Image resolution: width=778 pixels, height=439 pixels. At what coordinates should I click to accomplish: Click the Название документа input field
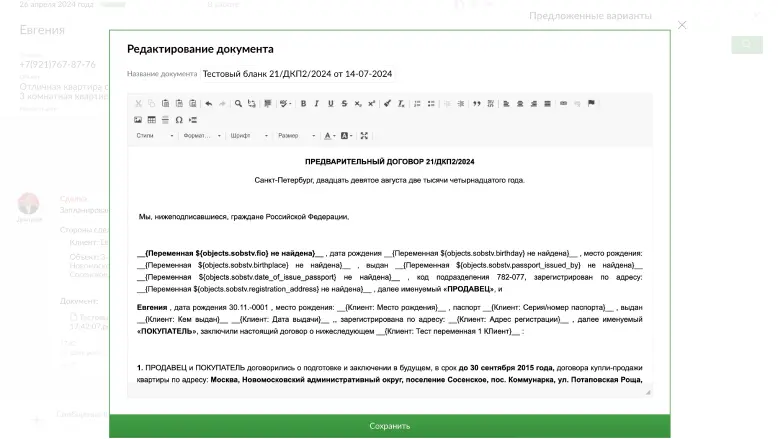(x=298, y=74)
